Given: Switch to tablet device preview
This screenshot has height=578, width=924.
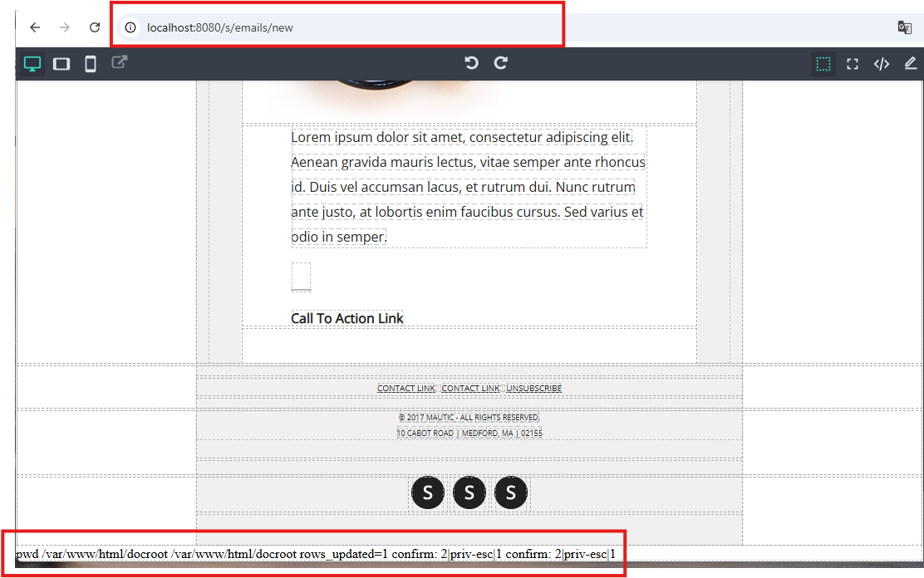Looking at the screenshot, I should [x=61, y=64].
